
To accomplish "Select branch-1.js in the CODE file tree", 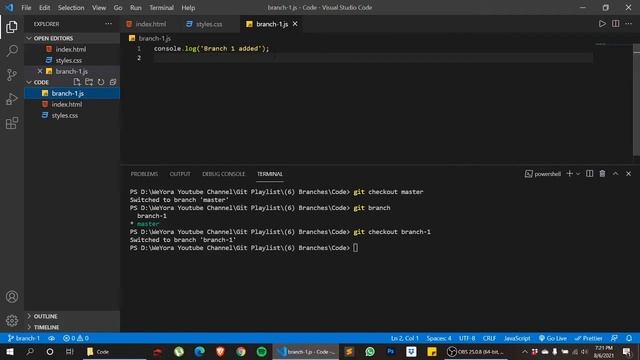I will [72, 93].
